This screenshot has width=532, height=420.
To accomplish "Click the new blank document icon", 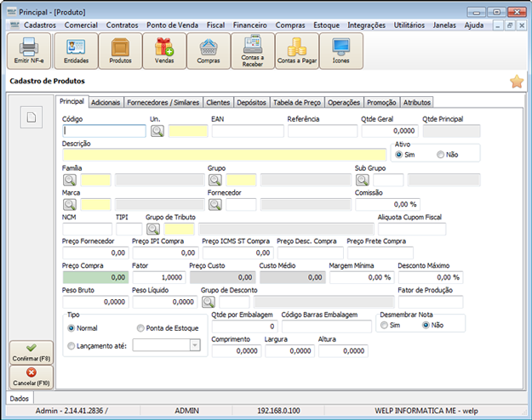I will click(x=31, y=117).
